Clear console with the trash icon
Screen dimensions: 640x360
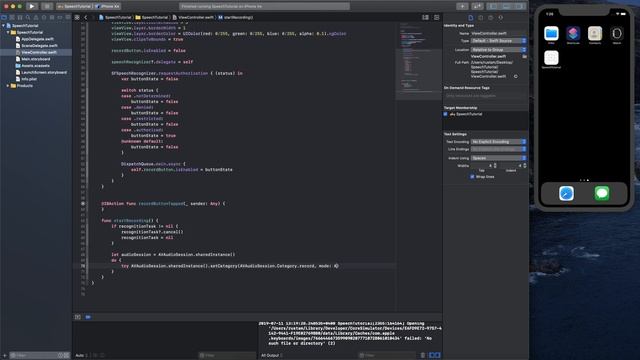pos(423,356)
